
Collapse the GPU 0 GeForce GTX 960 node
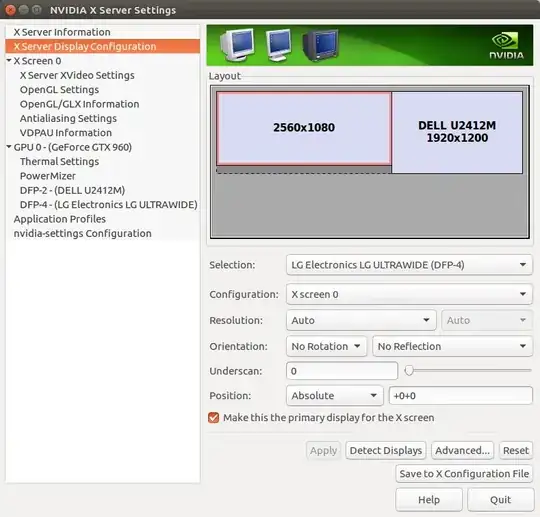tap(9, 147)
